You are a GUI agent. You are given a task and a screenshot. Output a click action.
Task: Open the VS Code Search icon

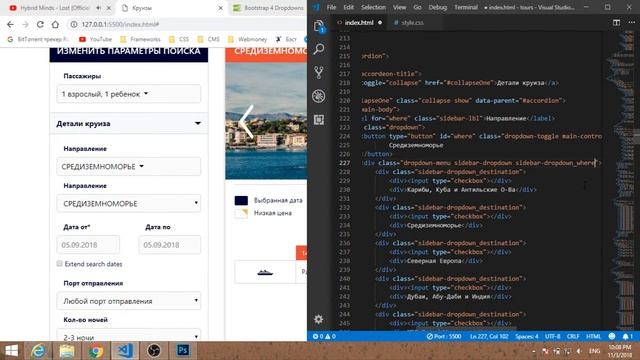point(319,49)
